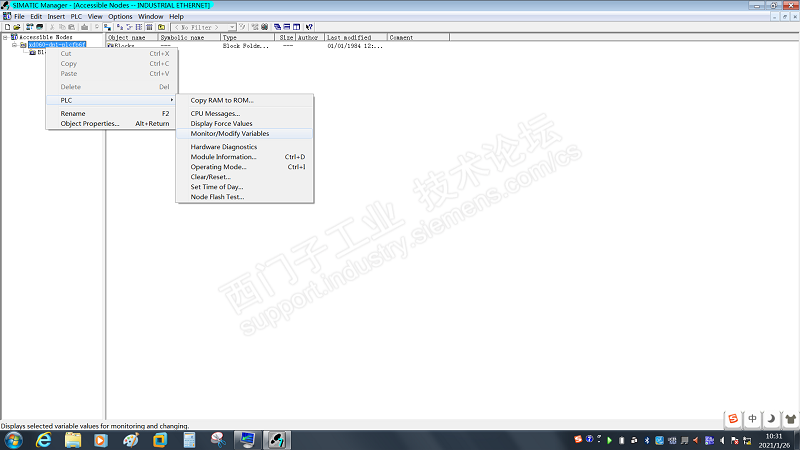Image resolution: width=800 pixels, height=450 pixels.
Task: Click the Arrange windows horizontally toolbar icon
Action: point(287,27)
